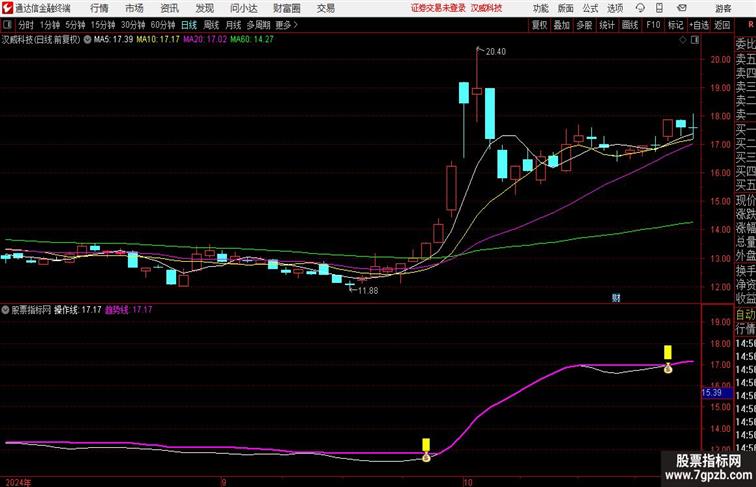Click the 返回 back button

(x=722, y=25)
